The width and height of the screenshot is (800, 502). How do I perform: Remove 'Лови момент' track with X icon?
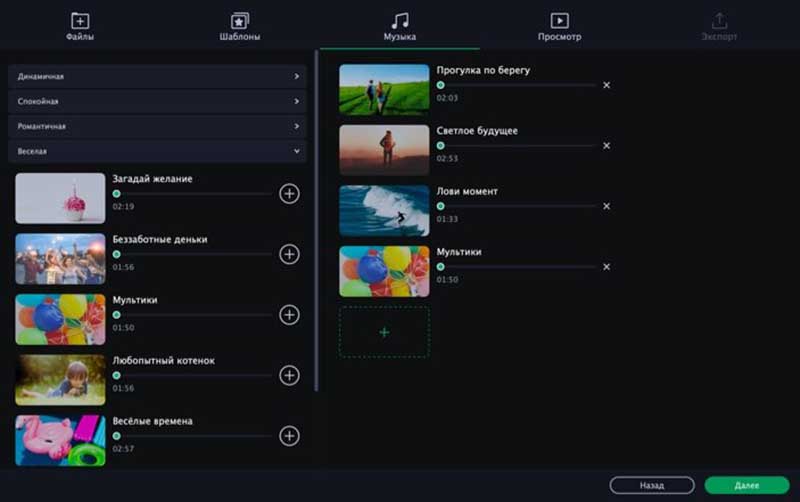[606, 206]
